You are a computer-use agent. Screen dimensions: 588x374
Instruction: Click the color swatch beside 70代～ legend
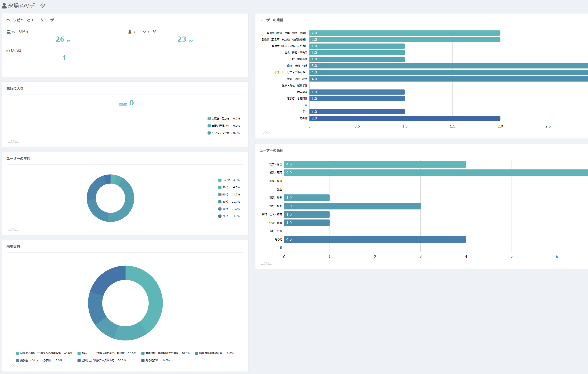pyautogui.click(x=220, y=216)
